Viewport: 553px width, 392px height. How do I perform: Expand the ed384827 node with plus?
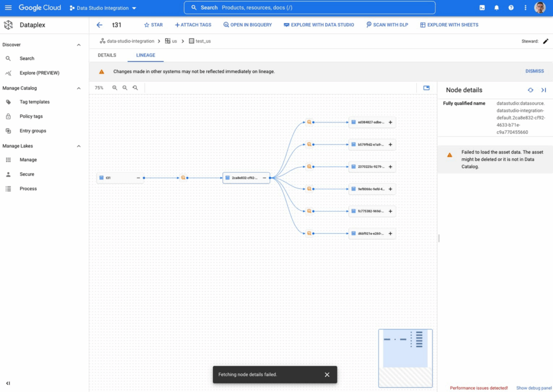point(390,123)
